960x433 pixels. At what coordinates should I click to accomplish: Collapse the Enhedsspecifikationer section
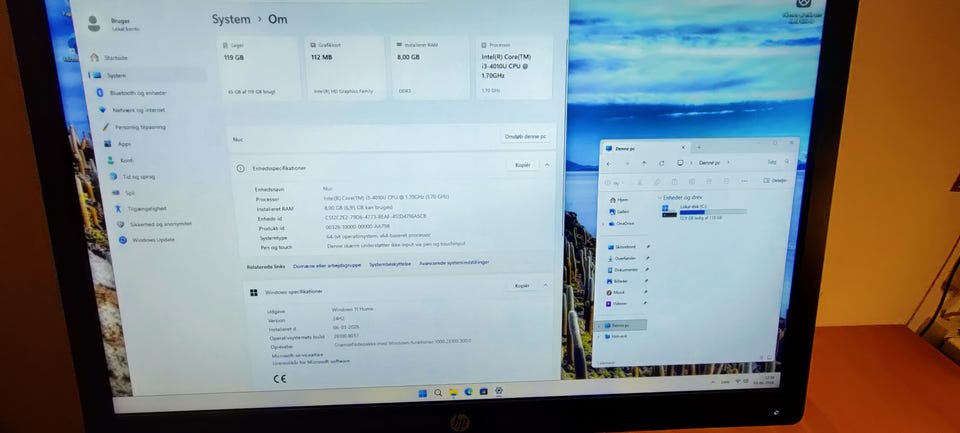pyautogui.click(x=547, y=165)
